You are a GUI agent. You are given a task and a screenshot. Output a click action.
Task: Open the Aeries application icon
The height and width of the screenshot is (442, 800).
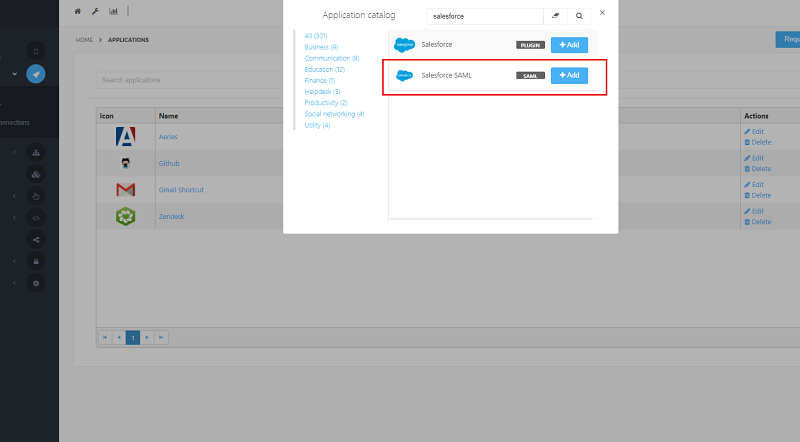coord(126,136)
